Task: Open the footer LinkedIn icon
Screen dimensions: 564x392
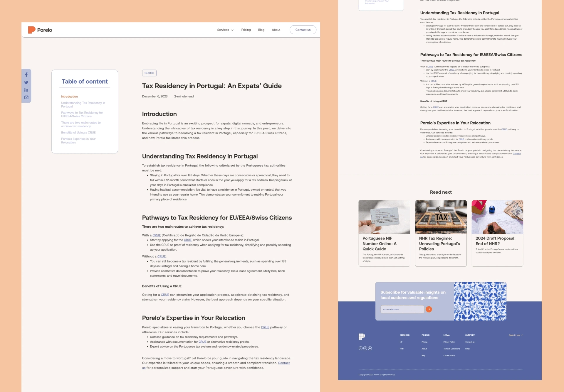Action: [x=370, y=348]
